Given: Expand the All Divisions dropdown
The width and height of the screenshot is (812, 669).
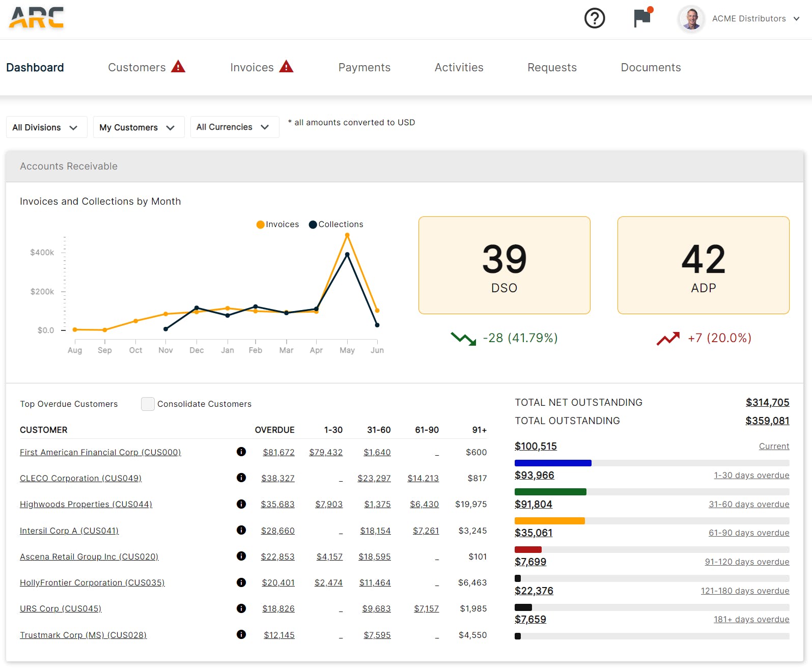Looking at the screenshot, I should tap(46, 127).
